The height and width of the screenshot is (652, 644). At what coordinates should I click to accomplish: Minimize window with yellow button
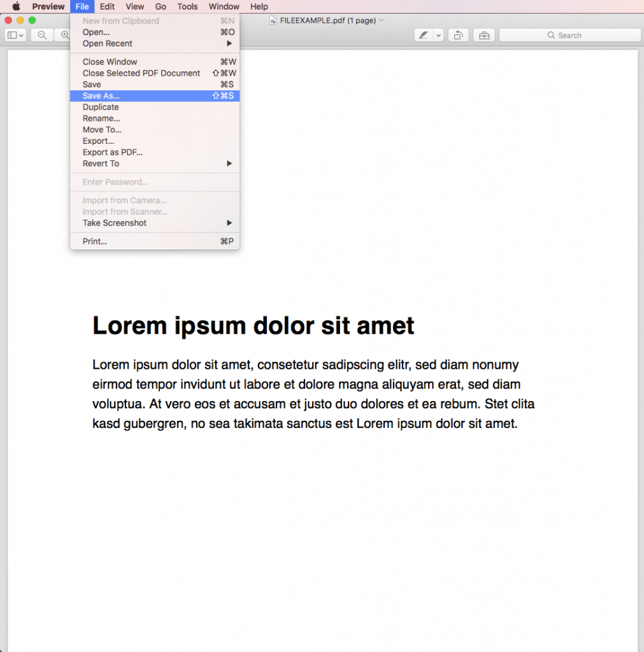[x=20, y=20]
